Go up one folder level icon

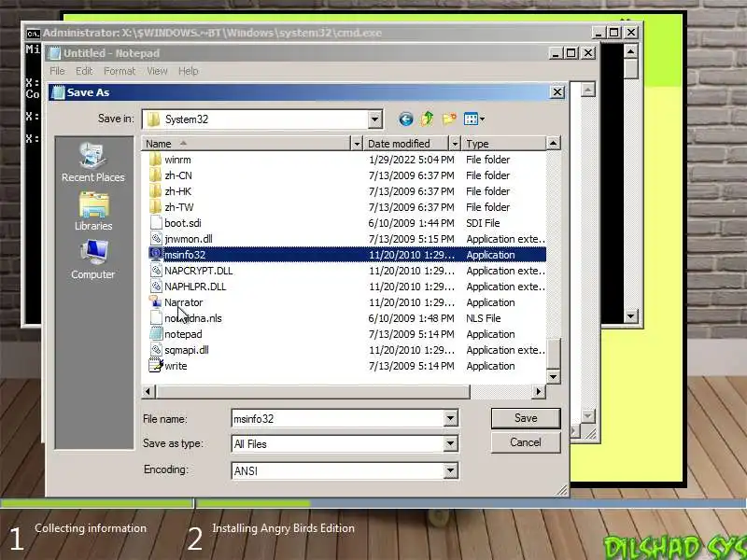point(427,119)
